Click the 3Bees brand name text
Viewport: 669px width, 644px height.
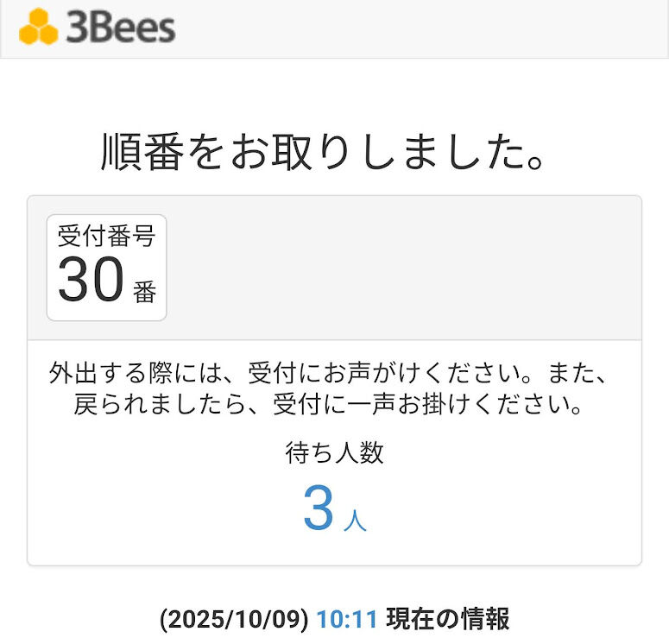[x=121, y=28]
